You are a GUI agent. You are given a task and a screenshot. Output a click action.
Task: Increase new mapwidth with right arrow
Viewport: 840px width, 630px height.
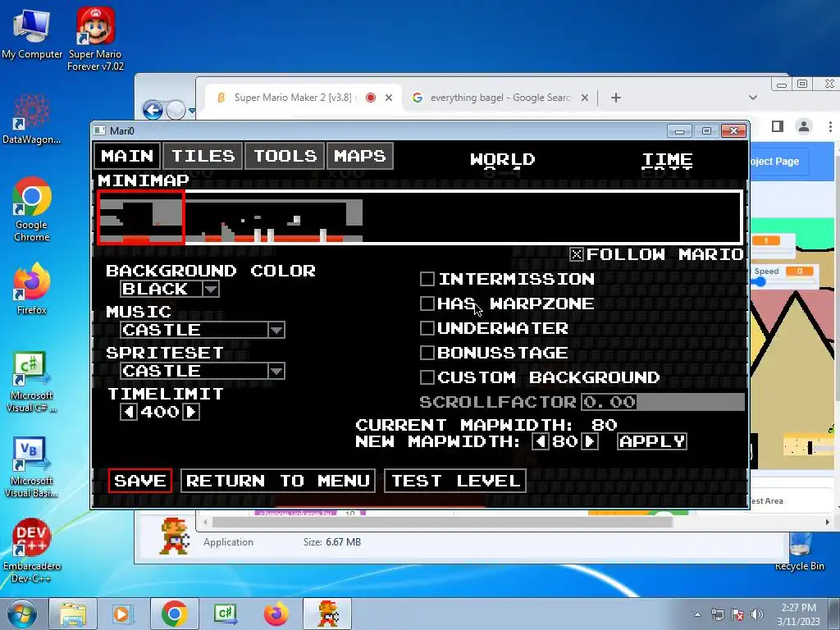pos(589,441)
